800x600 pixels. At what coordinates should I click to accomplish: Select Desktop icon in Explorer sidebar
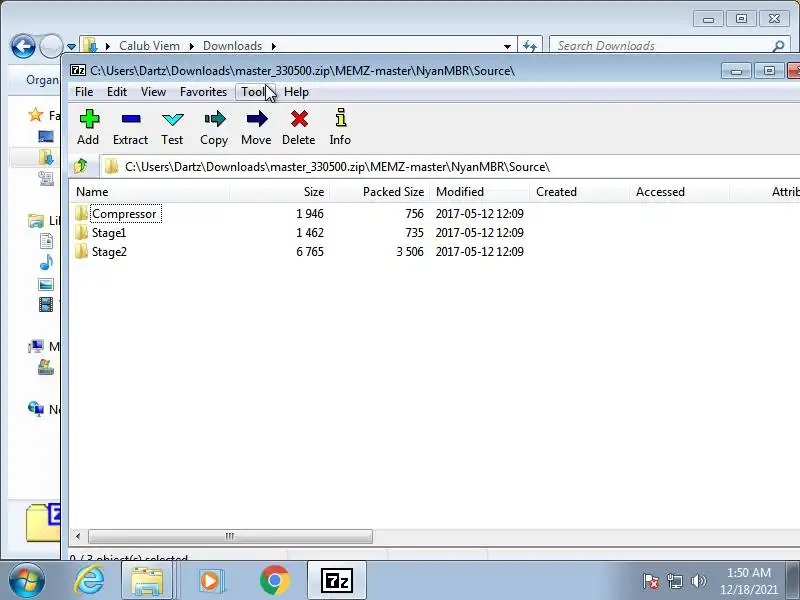click(46, 136)
